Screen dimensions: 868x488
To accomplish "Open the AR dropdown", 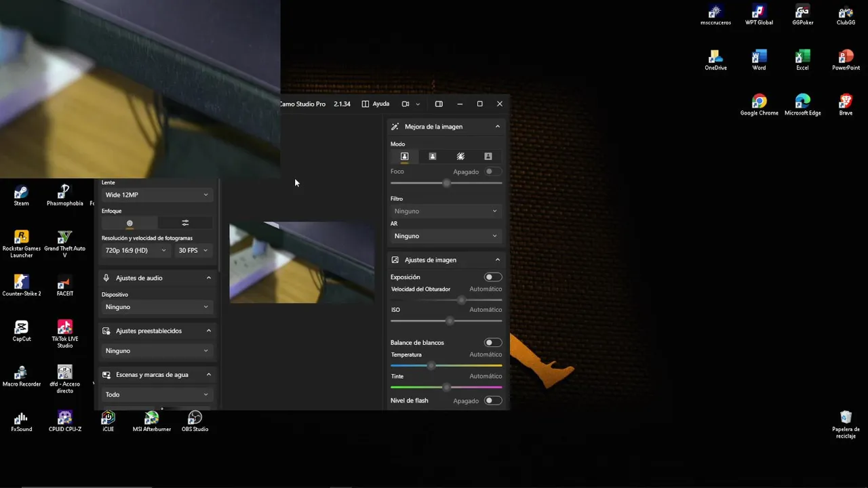I will (446, 236).
